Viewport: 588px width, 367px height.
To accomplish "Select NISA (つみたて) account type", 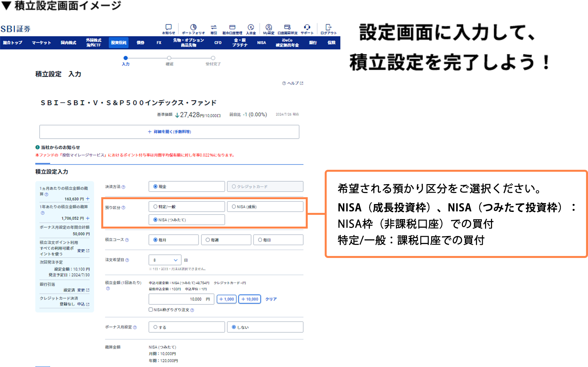I will [187, 220].
